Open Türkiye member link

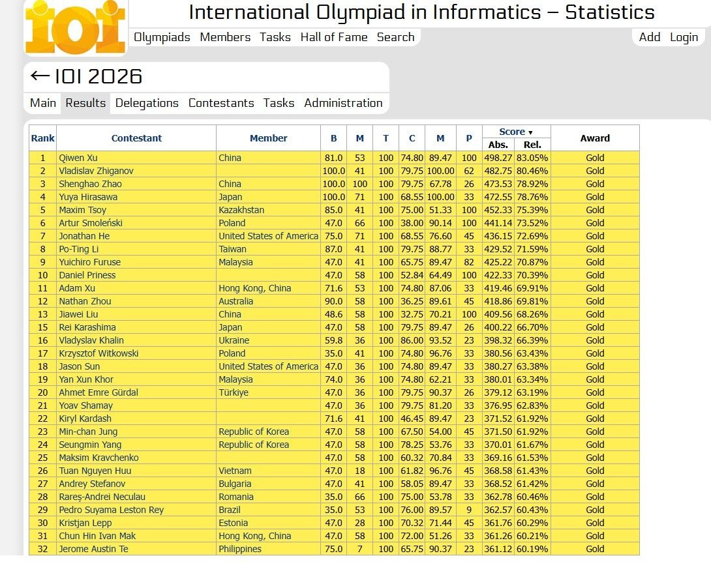click(234, 392)
